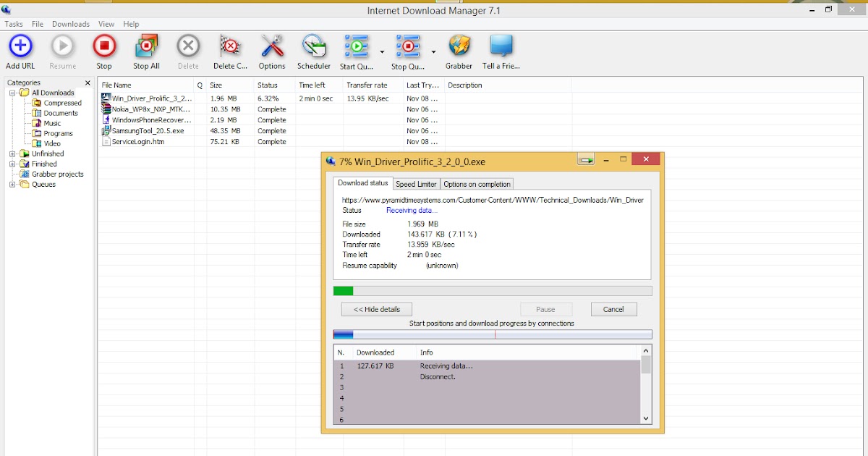Click the Description column header
The image size is (868, 456).
(x=508, y=85)
